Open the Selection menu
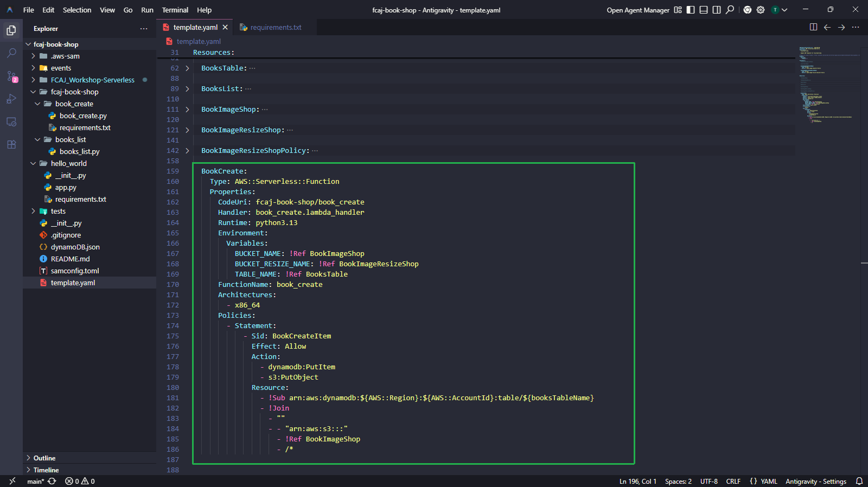The image size is (868, 487). pyautogui.click(x=77, y=10)
